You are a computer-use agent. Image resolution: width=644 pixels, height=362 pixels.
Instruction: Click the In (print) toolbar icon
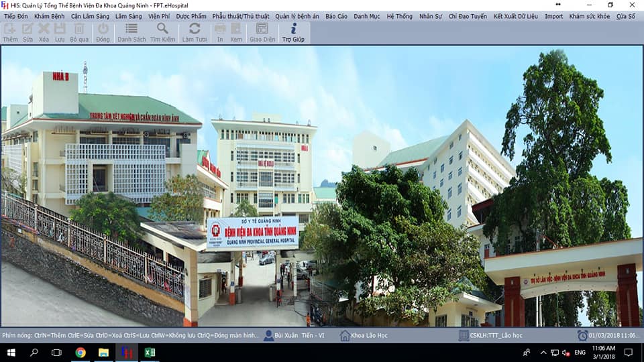220,29
